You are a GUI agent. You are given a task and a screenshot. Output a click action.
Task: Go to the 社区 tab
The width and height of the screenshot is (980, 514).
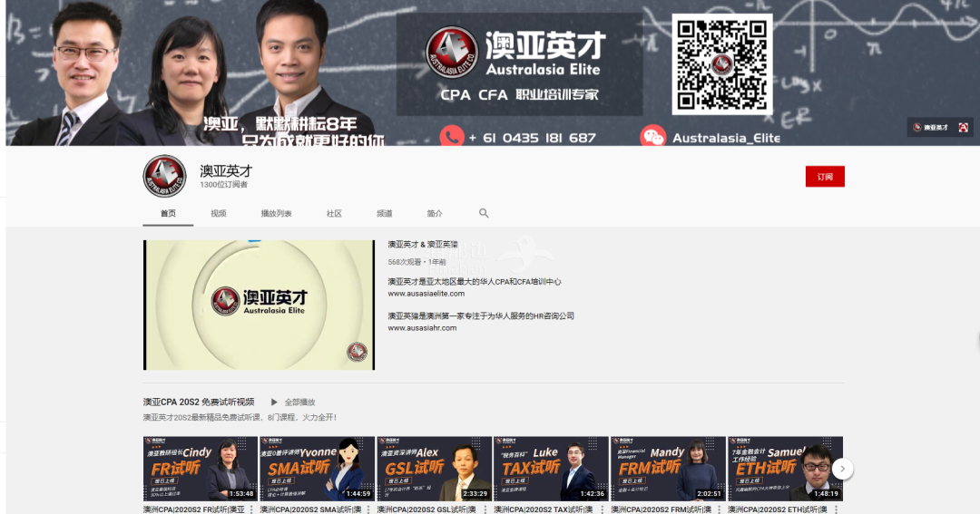334,214
